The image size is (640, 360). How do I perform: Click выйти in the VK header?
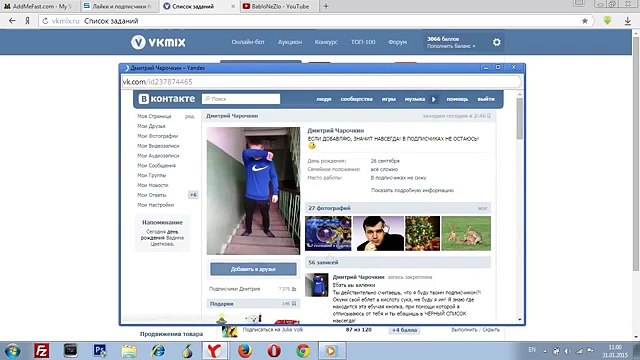click(486, 99)
